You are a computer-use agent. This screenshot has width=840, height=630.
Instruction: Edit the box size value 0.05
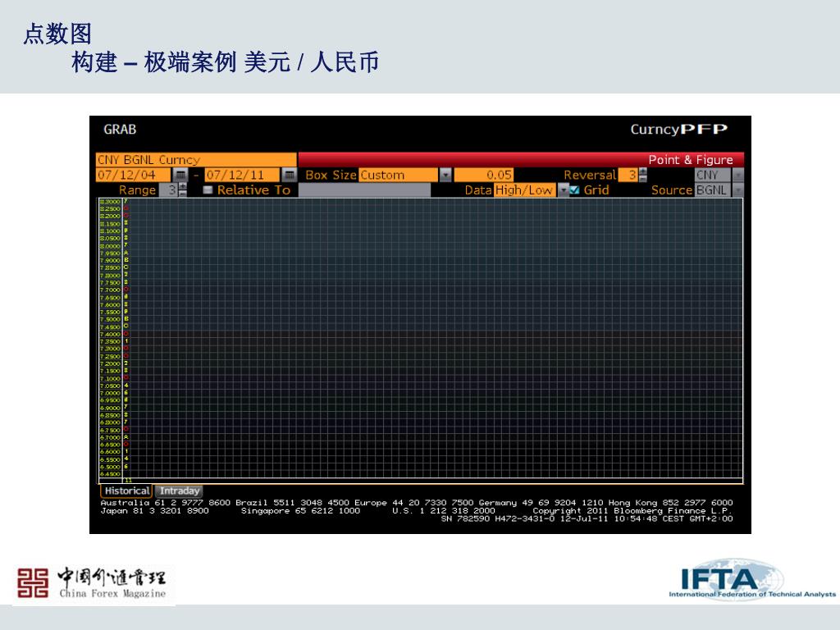click(484, 175)
